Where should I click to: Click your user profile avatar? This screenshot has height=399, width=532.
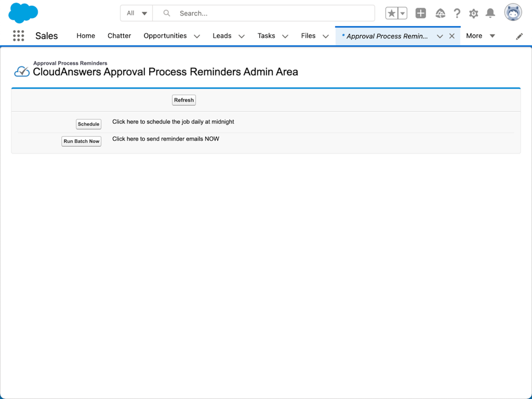tap(513, 12)
